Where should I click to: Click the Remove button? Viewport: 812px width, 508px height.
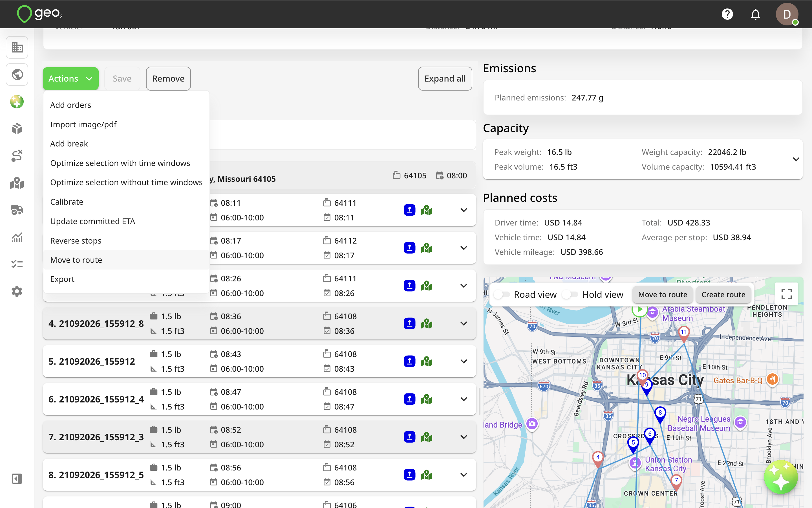[168, 79]
